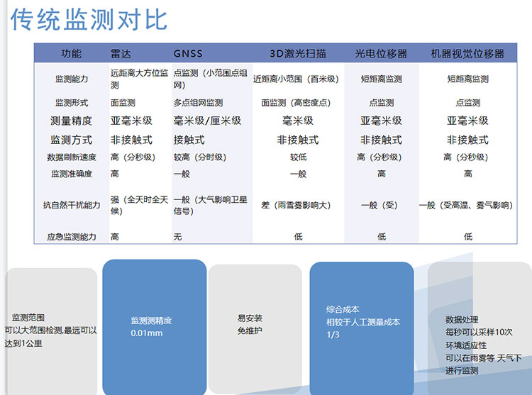
Task: Select the 抗自然干扰能力 row label
Action: (x=71, y=206)
